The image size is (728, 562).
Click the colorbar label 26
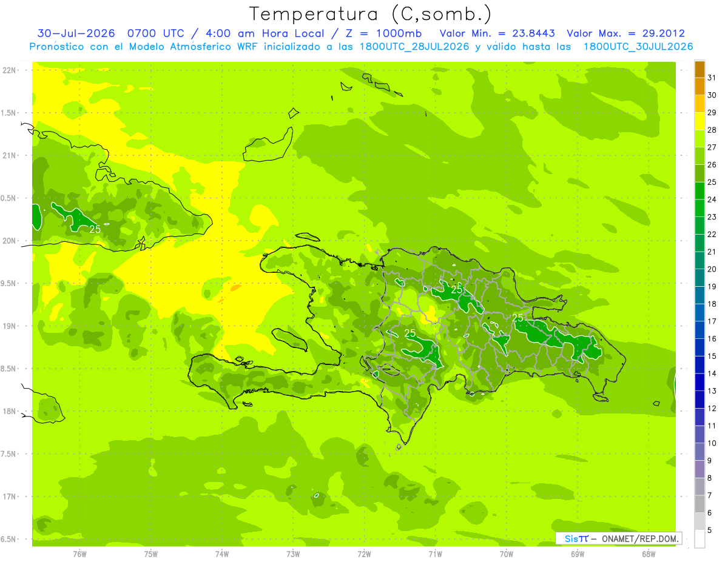coord(712,165)
